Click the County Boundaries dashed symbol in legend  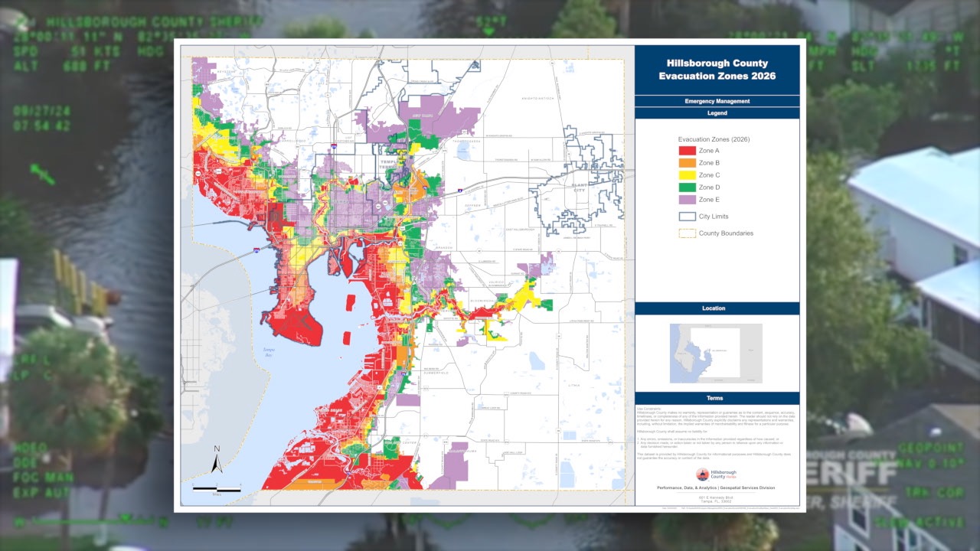point(687,233)
